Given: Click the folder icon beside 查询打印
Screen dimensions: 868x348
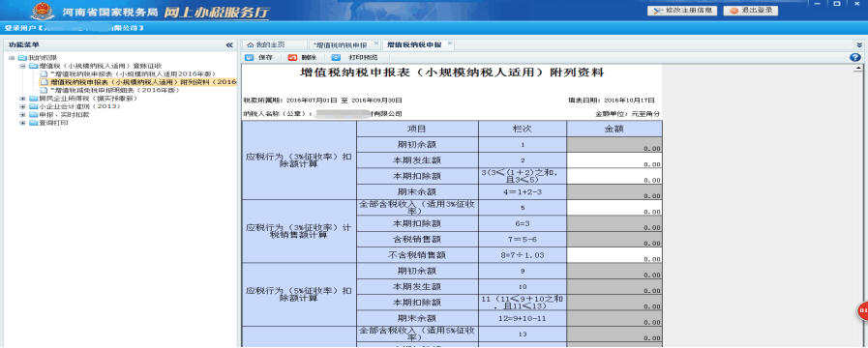Looking at the screenshot, I should (33, 123).
